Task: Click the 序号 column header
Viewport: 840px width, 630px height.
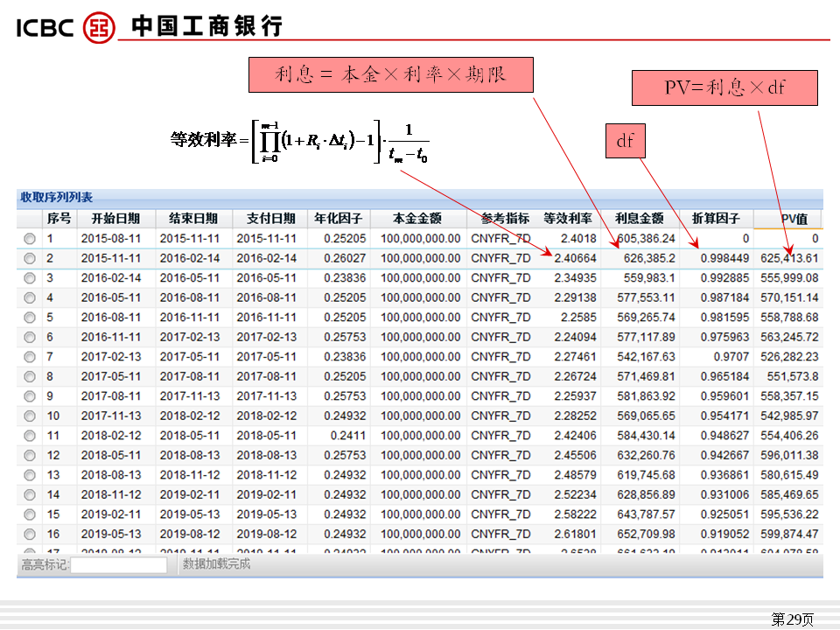Action: point(59,218)
